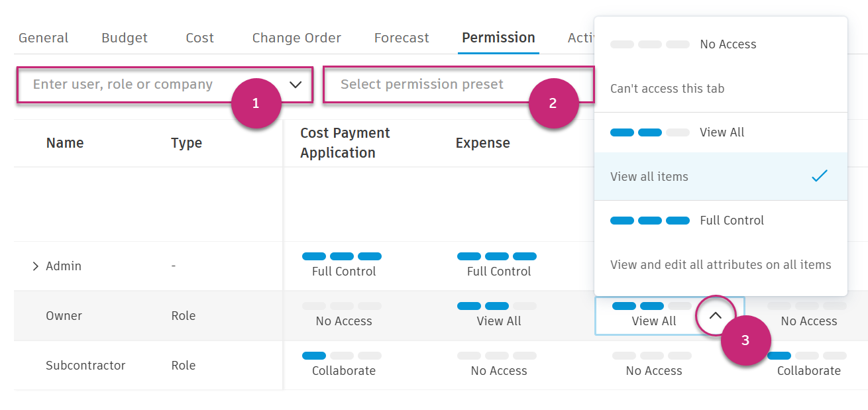This screenshot has width=868, height=410.
Task: Click Subcontractor's Expense No Access indicator
Action: [498, 364]
